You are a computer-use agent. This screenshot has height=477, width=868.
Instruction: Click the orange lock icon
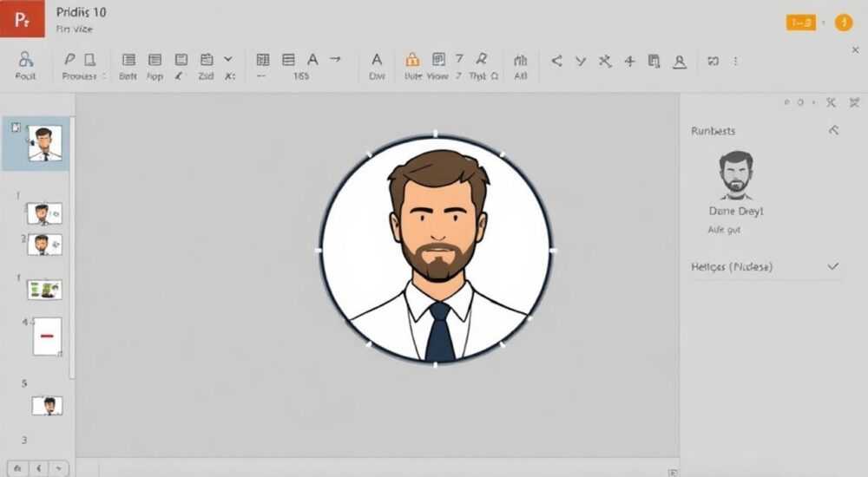click(x=411, y=59)
